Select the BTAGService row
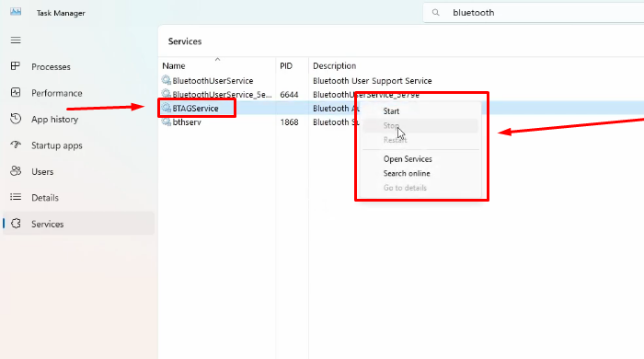Image resolution: width=644 pixels, height=359 pixels. click(401, 108)
